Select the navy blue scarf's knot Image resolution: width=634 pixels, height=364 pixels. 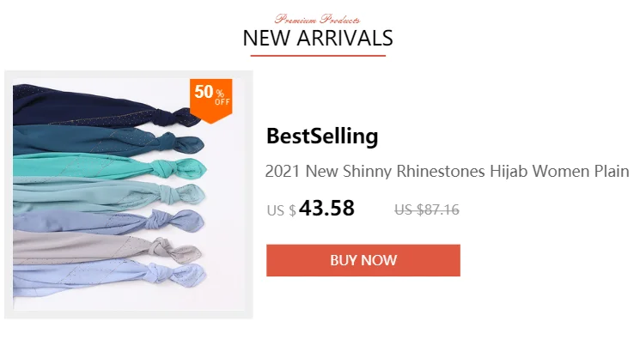[x=177, y=116]
